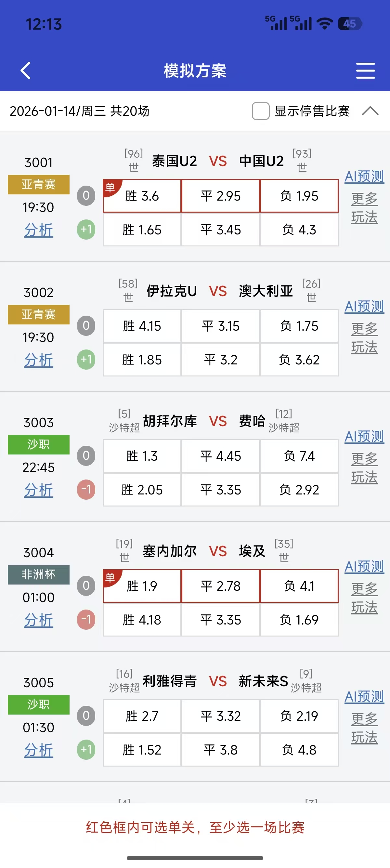Tap the -1 handicap badge for match 3003
390x868 pixels.
pyautogui.click(x=86, y=490)
